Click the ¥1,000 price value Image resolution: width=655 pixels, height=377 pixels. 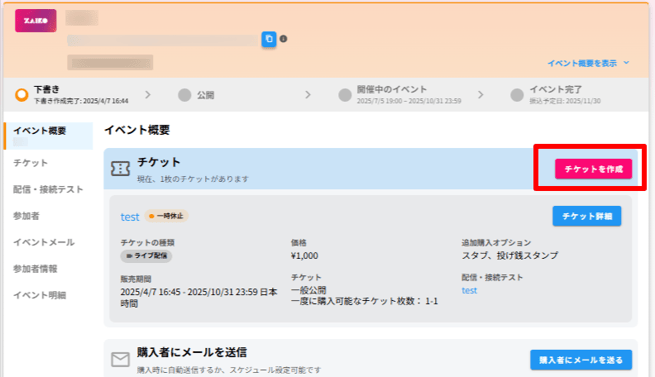click(x=305, y=256)
